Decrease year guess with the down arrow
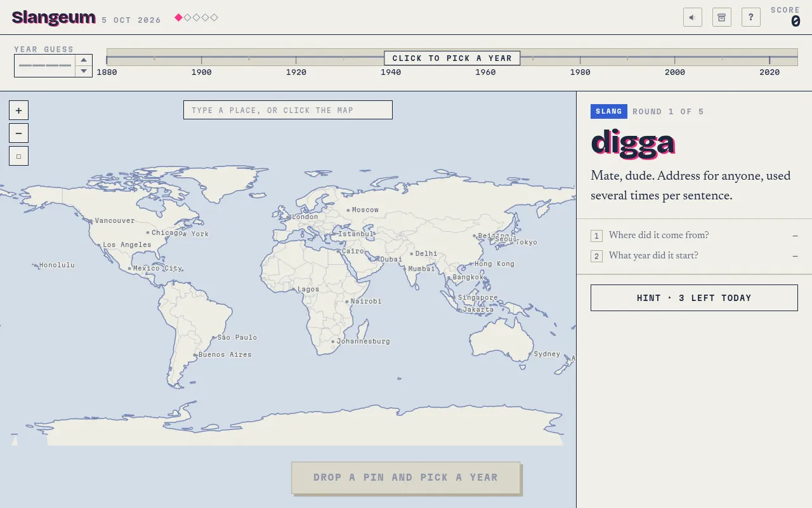Image resolution: width=812 pixels, height=508 pixels. (84, 71)
